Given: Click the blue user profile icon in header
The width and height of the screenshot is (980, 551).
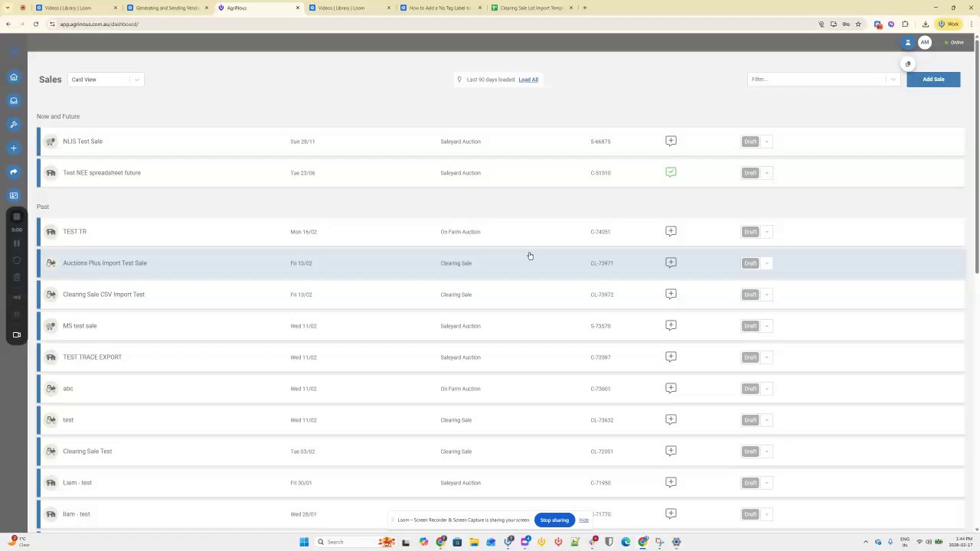Looking at the screenshot, I should (908, 43).
